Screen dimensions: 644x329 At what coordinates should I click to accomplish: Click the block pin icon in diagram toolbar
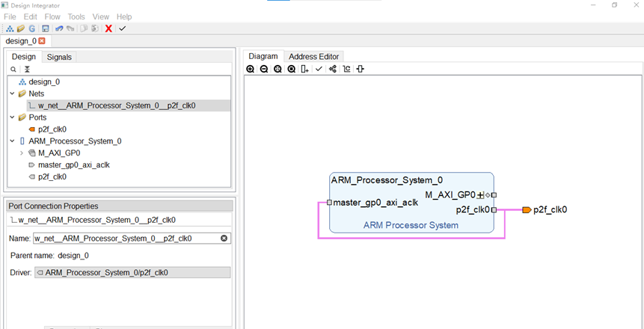coord(361,69)
